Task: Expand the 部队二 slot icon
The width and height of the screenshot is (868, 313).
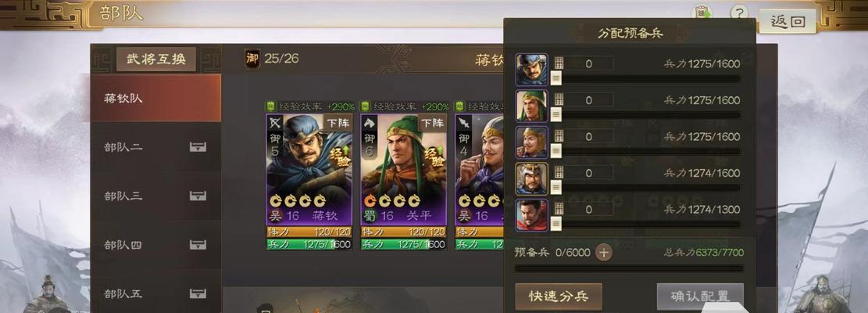Action: 198,147
